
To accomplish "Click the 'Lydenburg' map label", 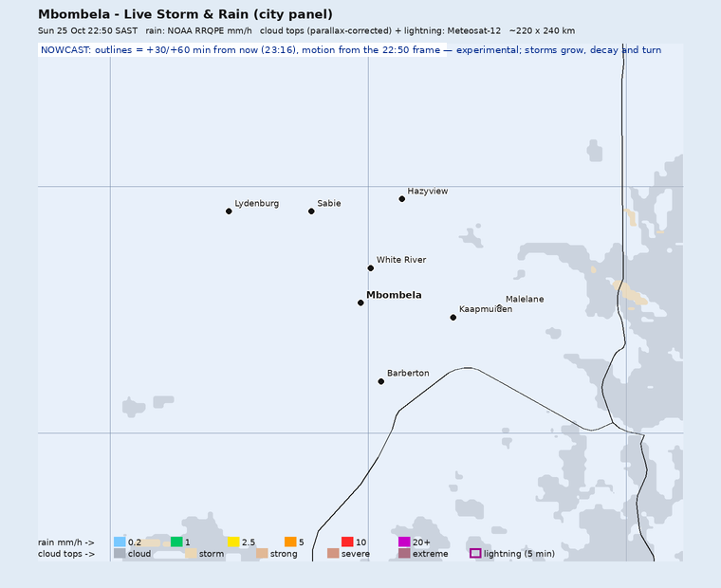I will (256, 204).
